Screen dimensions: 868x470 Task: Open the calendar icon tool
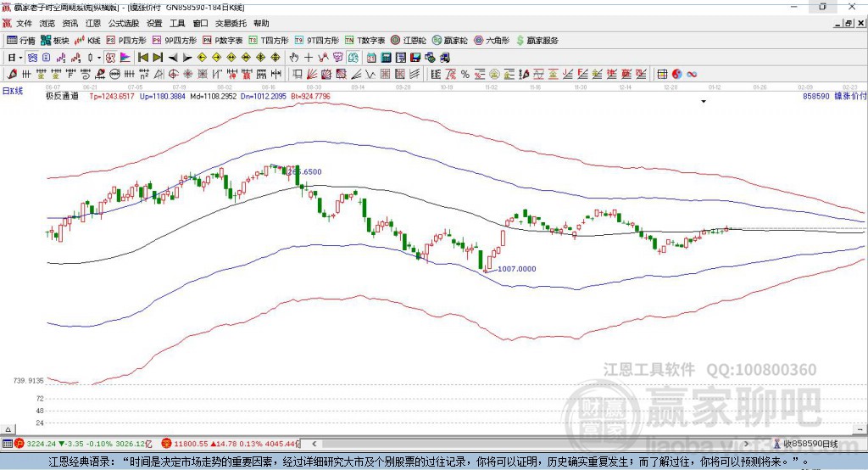tap(371, 58)
